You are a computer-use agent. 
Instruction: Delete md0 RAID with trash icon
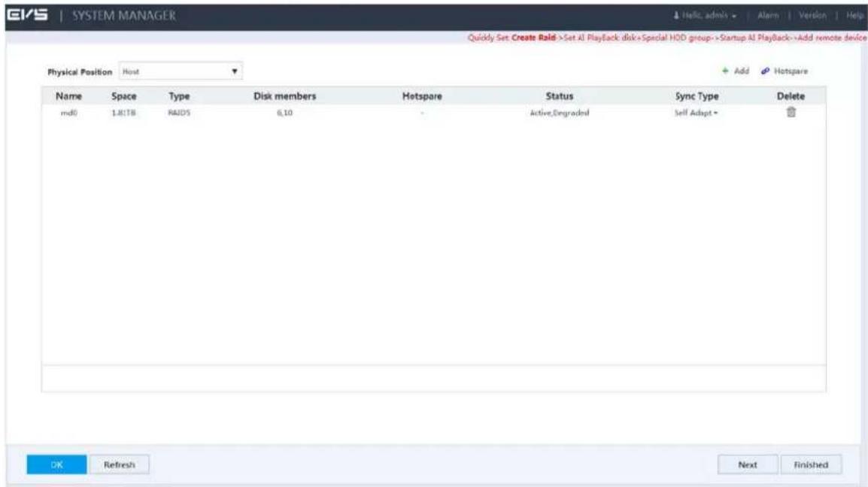[791, 112]
